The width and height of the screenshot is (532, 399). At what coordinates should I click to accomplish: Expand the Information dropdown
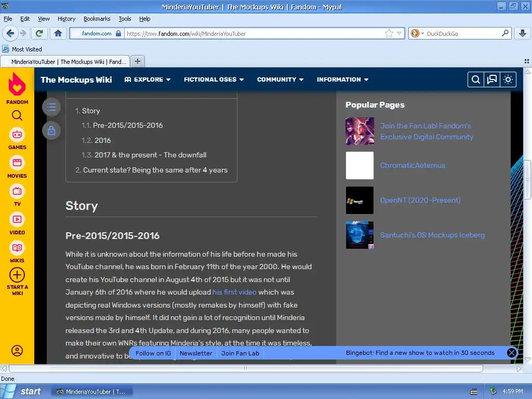point(343,79)
